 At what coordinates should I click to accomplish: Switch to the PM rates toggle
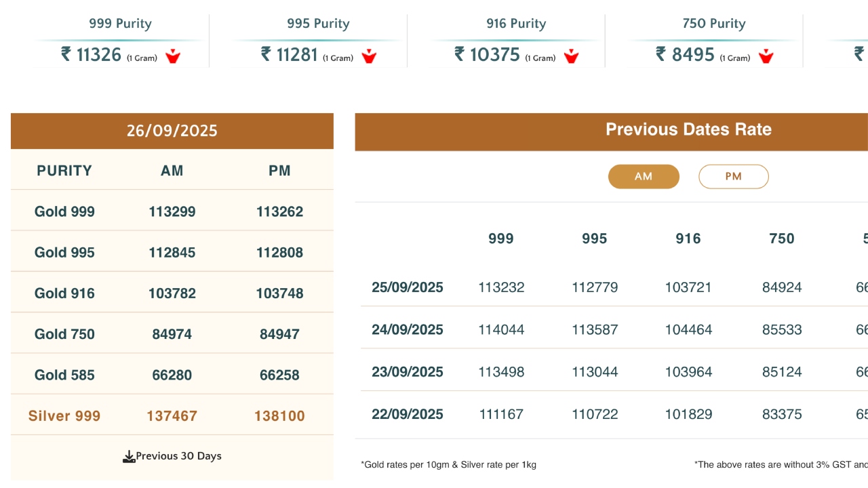pos(733,177)
